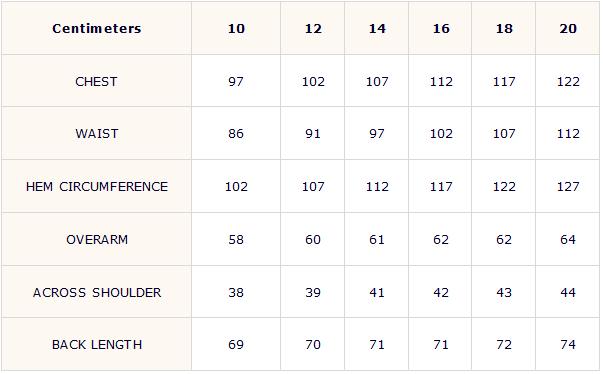The height and width of the screenshot is (374, 603).
Task: Click the OVERARM row label
Action: (x=97, y=239)
